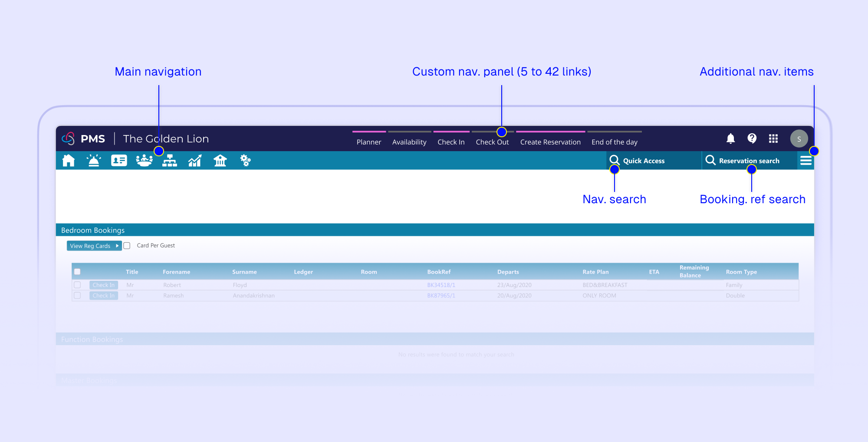Screen dimensions: 868x442
Task: Click the Quick Access search field
Action: click(644, 161)
